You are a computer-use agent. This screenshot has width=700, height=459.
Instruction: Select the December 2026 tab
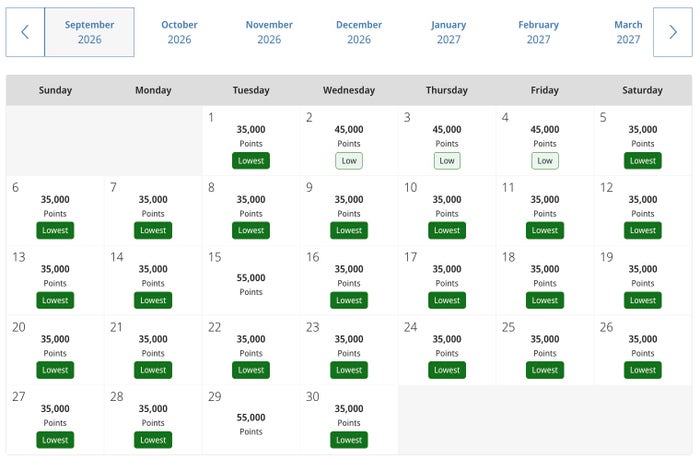pos(359,32)
